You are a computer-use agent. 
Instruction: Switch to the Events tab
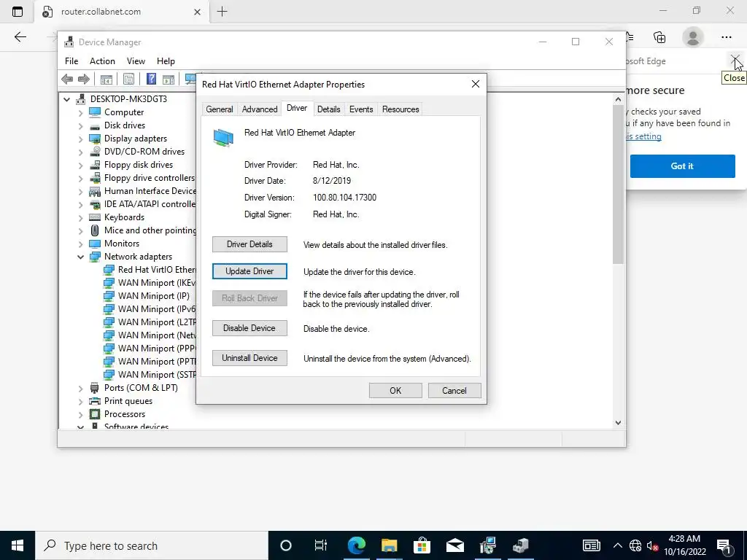coord(361,109)
